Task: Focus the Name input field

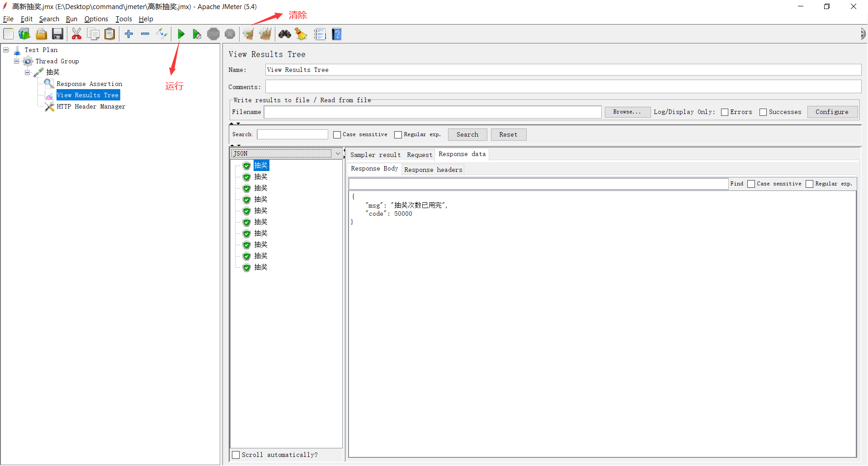Action: click(x=563, y=70)
